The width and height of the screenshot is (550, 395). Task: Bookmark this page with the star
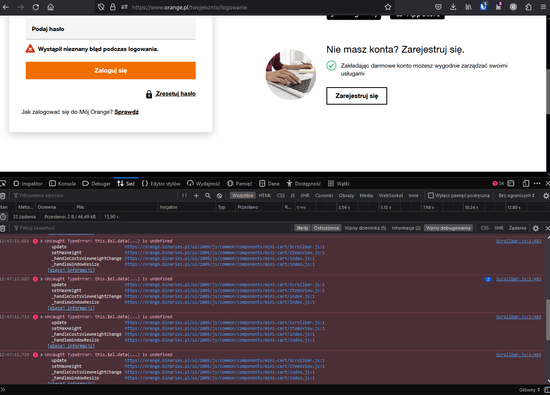(388, 7)
